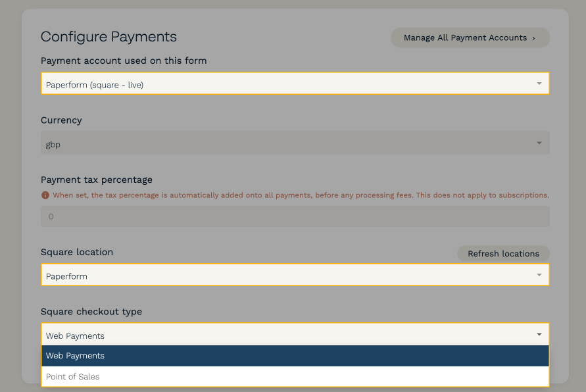
Task: Collapse the Square checkout type combo box
Action: coord(289,335)
